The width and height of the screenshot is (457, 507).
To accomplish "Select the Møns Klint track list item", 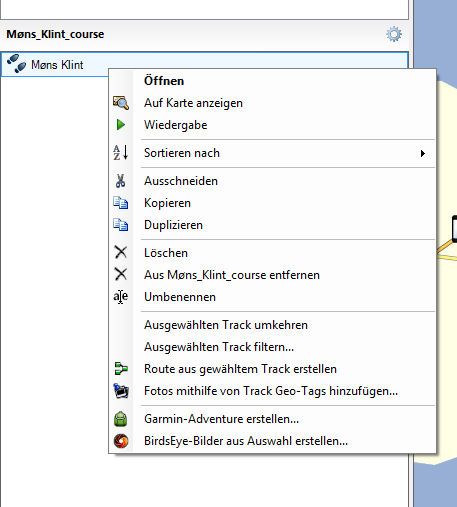I will pyautogui.click(x=204, y=64).
